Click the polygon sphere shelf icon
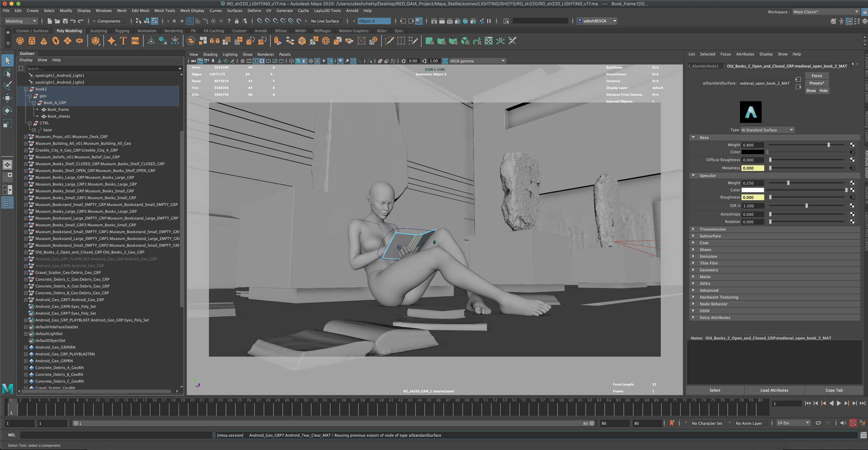Viewport: 868px width, 450px height. 20,41
